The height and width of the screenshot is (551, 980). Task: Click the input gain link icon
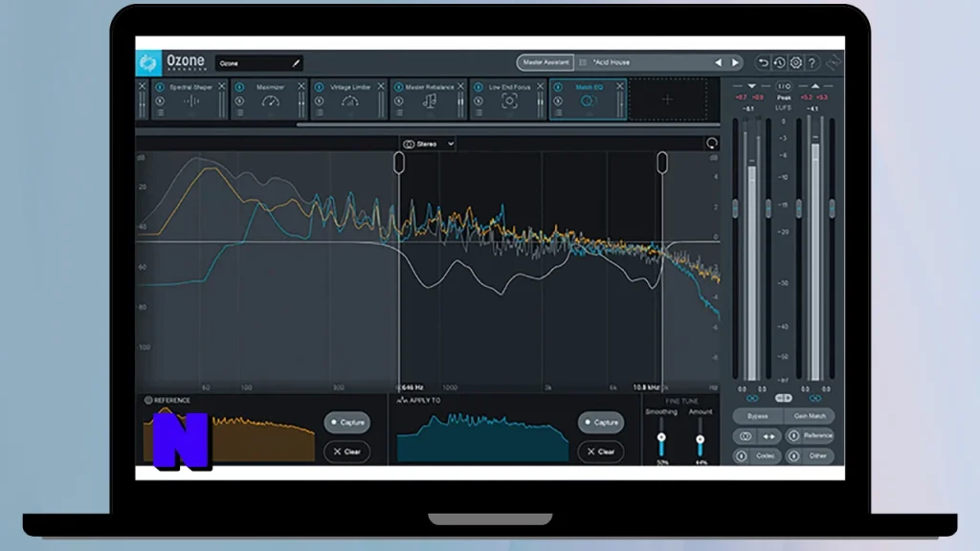(752, 398)
